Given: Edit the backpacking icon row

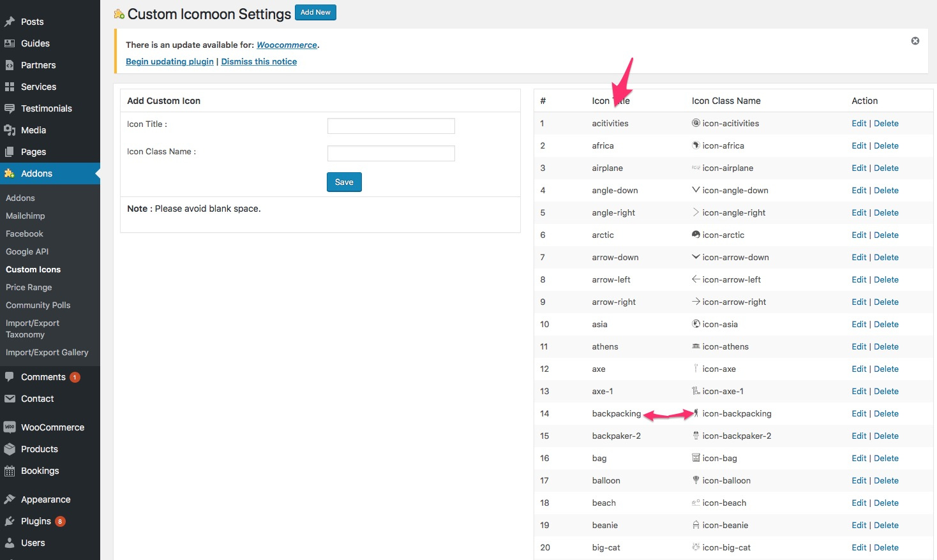Looking at the screenshot, I should click(859, 413).
